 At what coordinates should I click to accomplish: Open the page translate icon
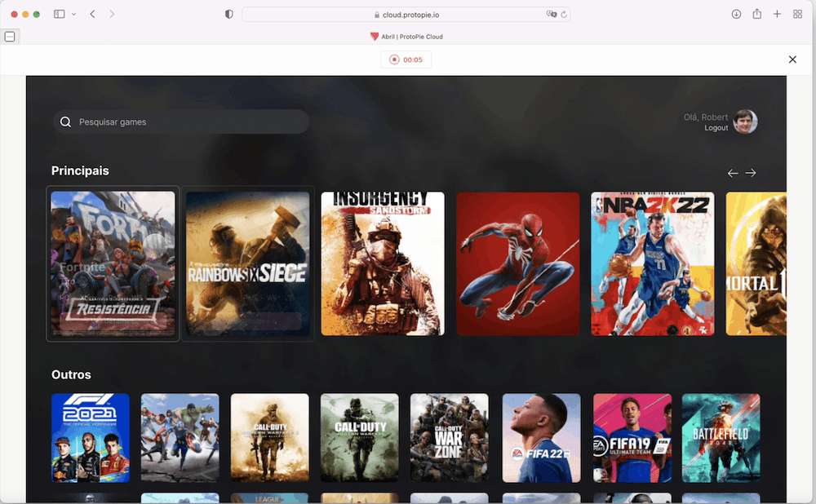click(551, 14)
